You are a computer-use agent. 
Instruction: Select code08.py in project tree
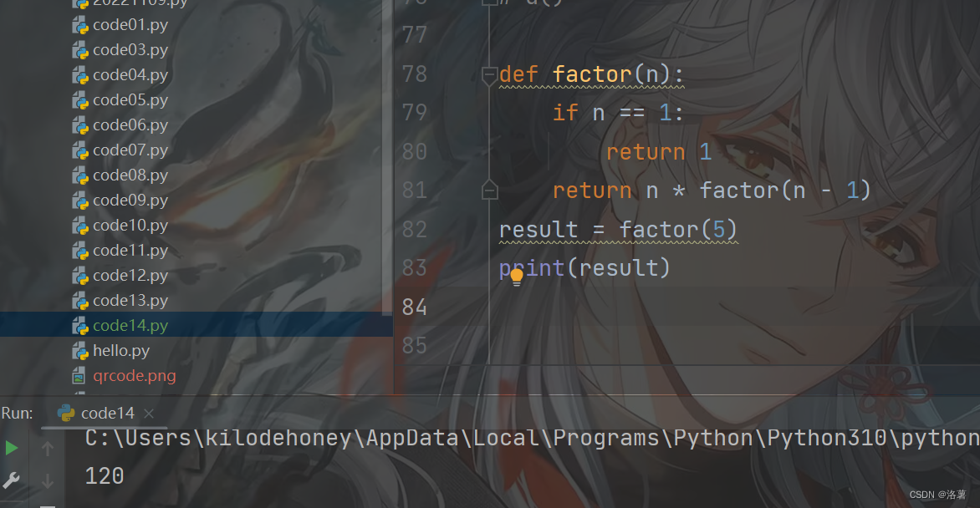pyautogui.click(x=130, y=175)
